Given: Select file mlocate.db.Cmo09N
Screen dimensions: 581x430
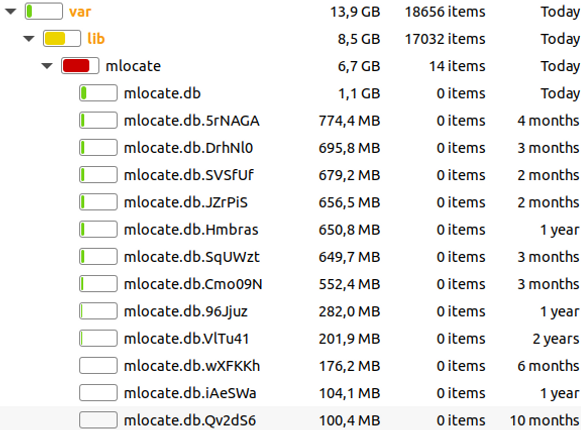Looking at the screenshot, I should pos(193,284).
